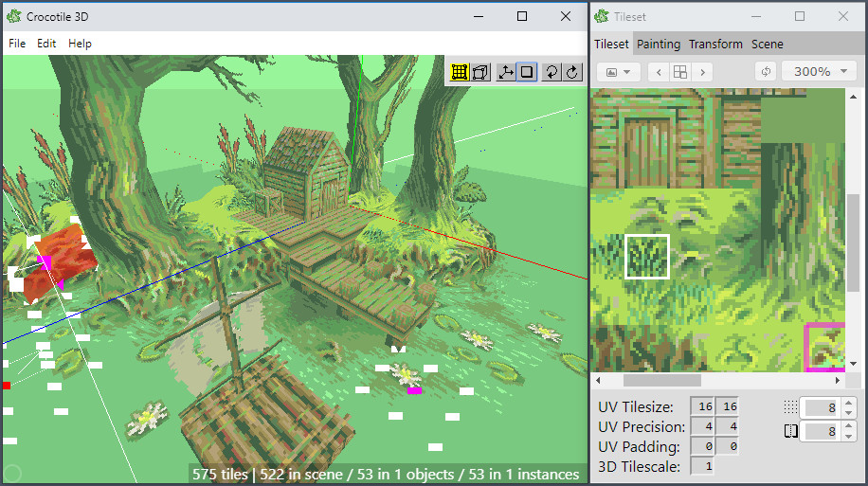The width and height of the screenshot is (868, 486).
Task: Edit the first UV Precision field
Action: (x=702, y=426)
